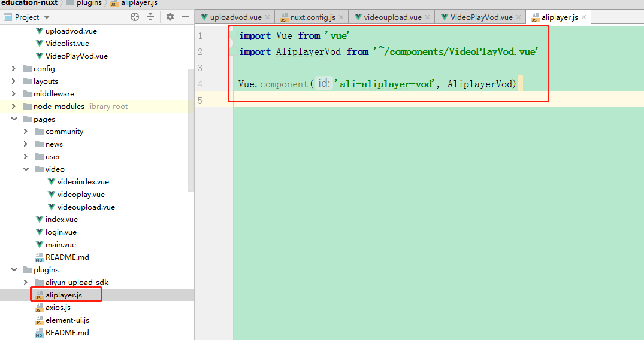Click the 'ali-aliplayer-vod' string in code
The width and height of the screenshot is (644, 340).
click(x=383, y=84)
